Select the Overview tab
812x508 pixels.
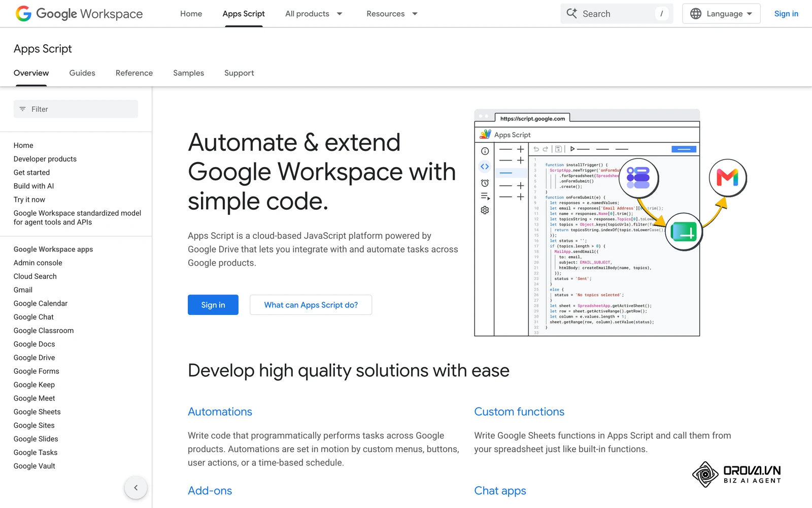(31, 73)
